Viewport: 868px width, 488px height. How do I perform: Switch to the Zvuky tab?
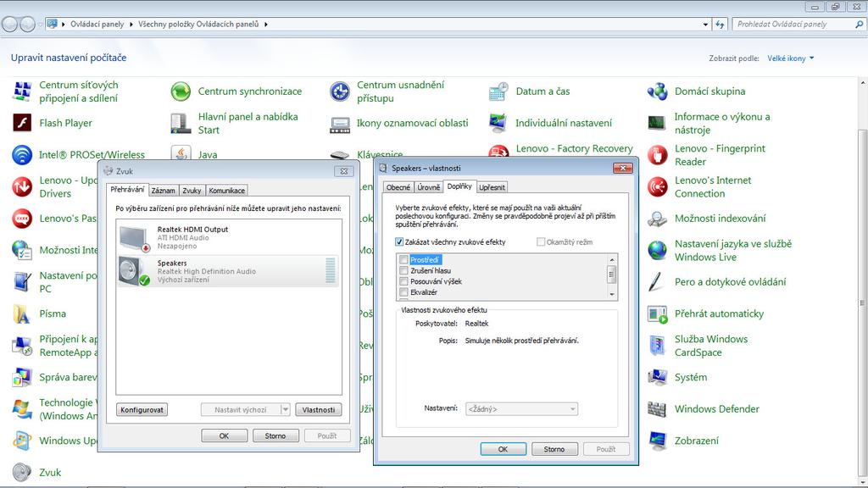point(192,191)
